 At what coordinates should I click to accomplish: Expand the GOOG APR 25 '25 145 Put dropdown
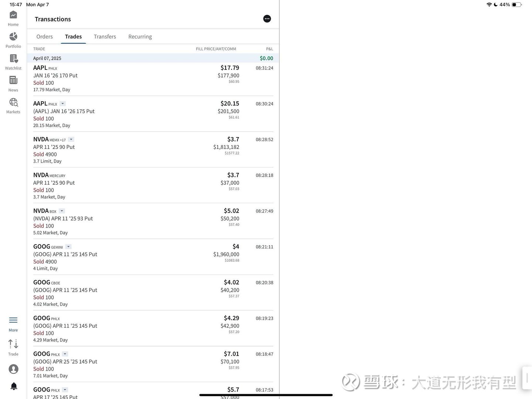click(65, 354)
